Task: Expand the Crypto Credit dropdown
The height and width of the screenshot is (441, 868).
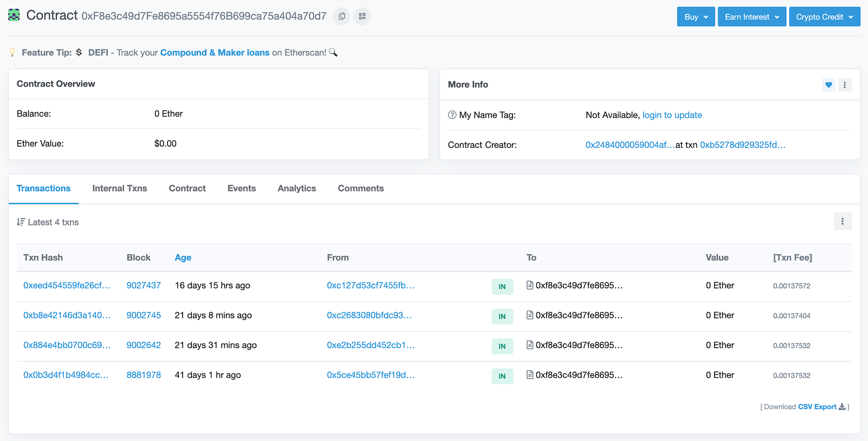Action: click(824, 17)
